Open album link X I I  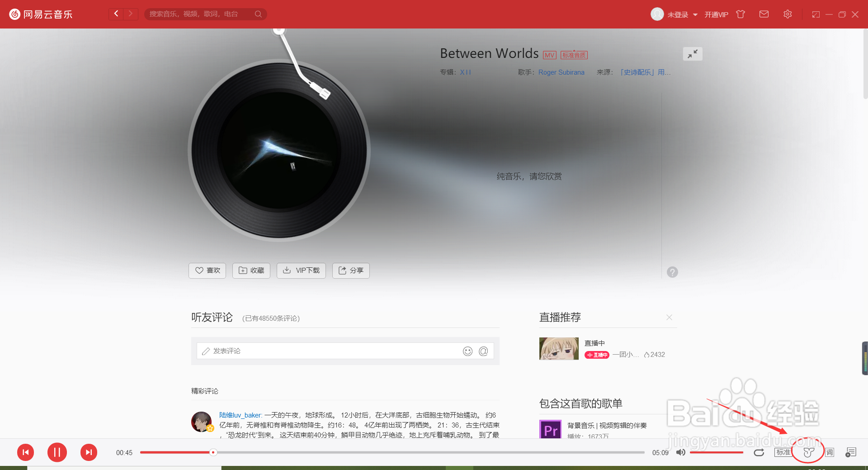466,72
